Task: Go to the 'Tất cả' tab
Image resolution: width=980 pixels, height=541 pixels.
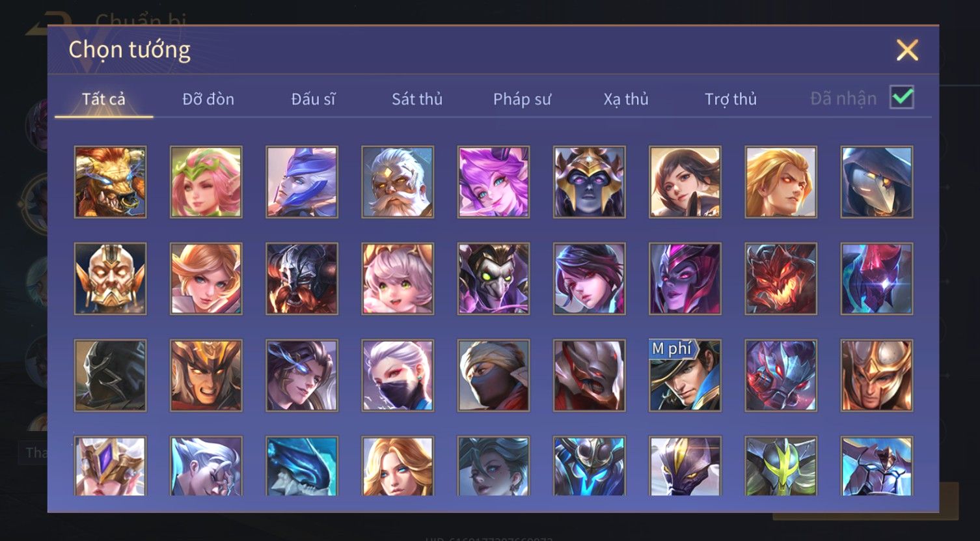Action: coord(103,99)
